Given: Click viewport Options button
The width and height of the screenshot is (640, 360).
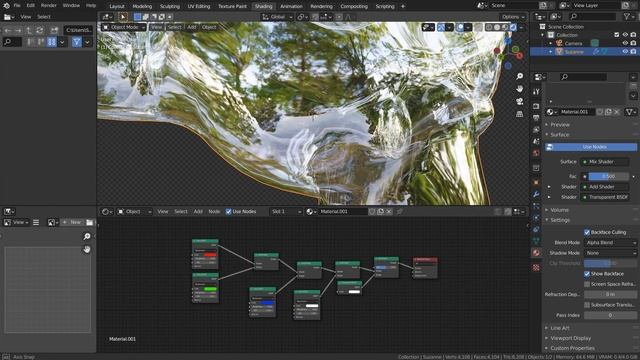Looking at the screenshot, I should pos(513,17).
